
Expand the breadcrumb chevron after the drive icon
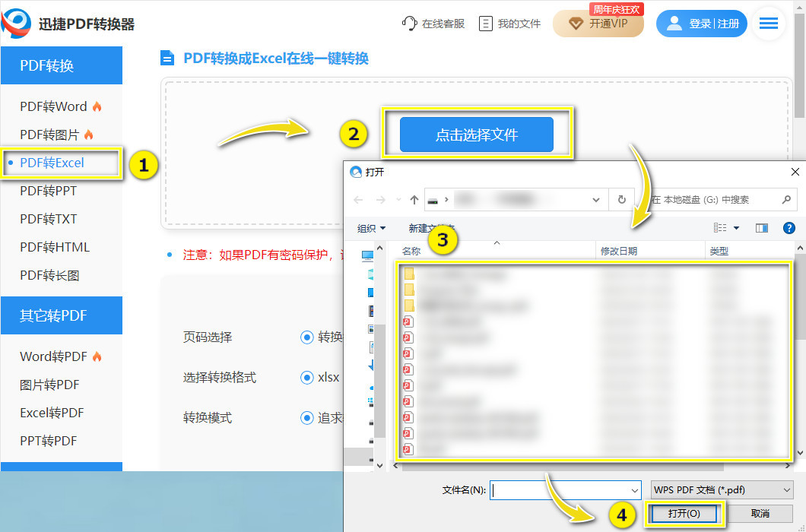(x=446, y=200)
